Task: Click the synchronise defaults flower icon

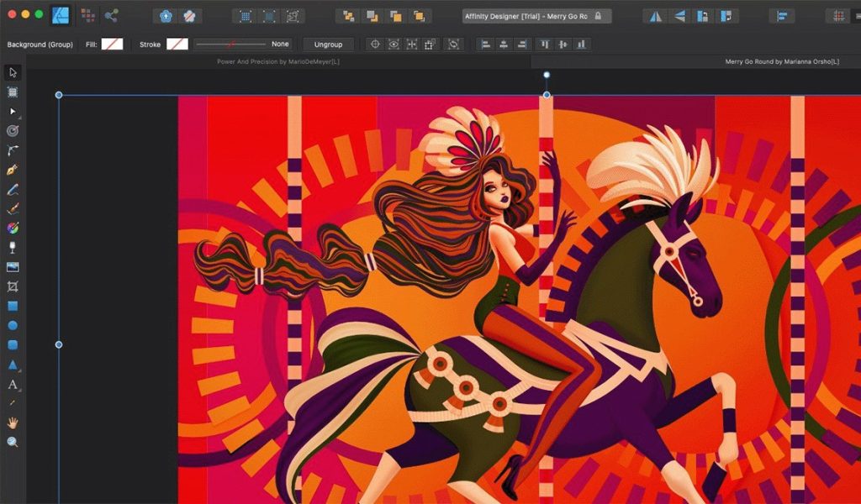Action: pos(166,17)
